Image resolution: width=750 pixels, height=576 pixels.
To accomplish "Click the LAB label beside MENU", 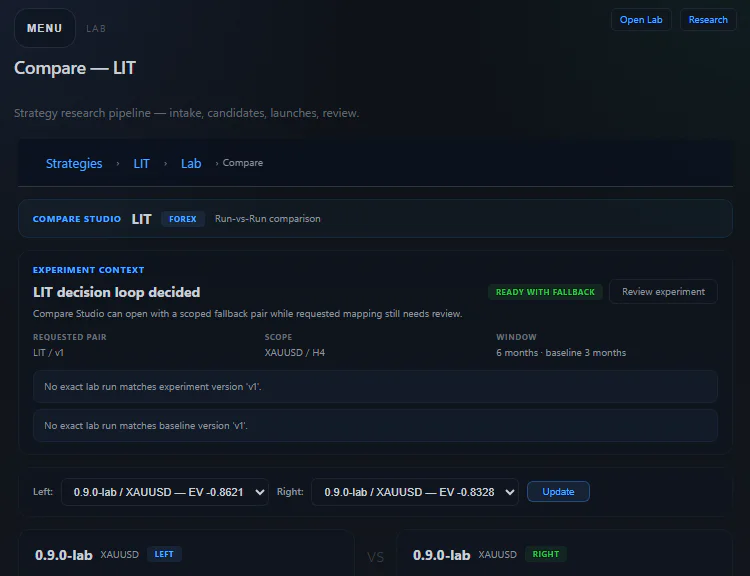I will (x=96, y=29).
